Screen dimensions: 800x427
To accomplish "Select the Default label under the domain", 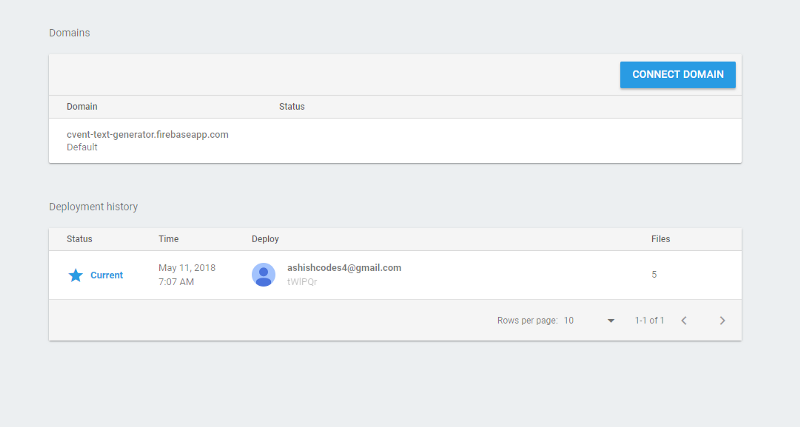I will (x=82, y=147).
